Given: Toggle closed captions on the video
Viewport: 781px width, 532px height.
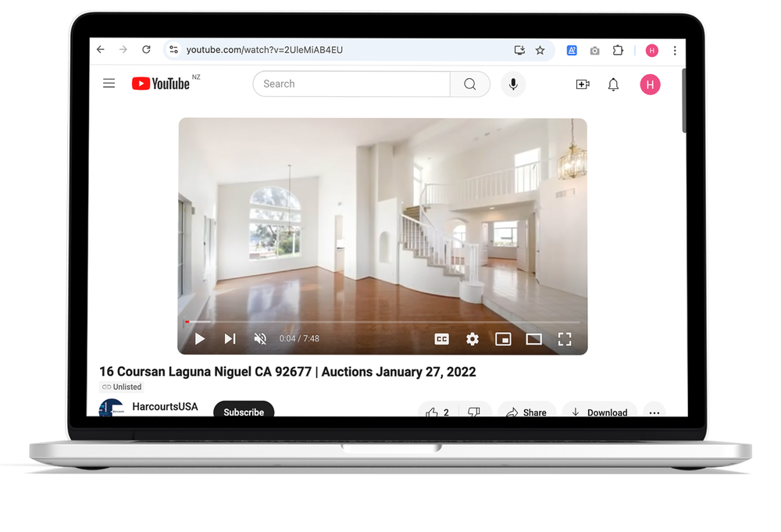Looking at the screenshot, I should coord(441,339).
